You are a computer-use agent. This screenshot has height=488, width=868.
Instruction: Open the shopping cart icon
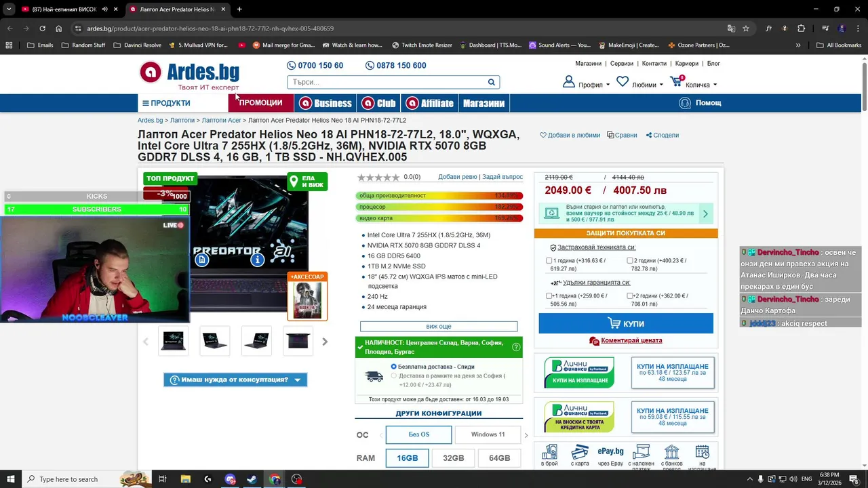[x=676, y=81]
